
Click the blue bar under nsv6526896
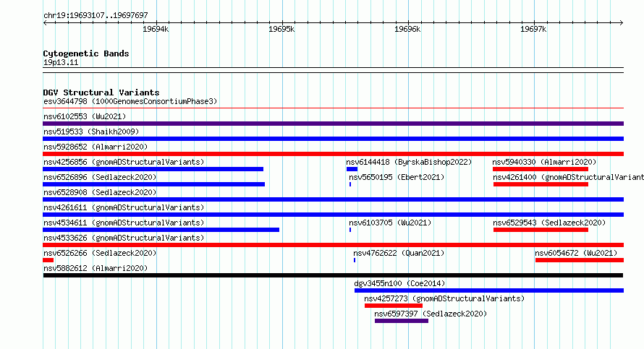153,184
